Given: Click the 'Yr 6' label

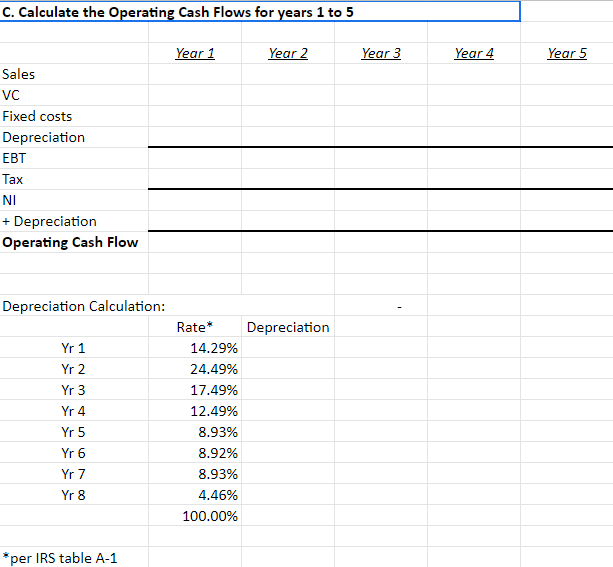Looking at the screenshot, I should (73, 454).
